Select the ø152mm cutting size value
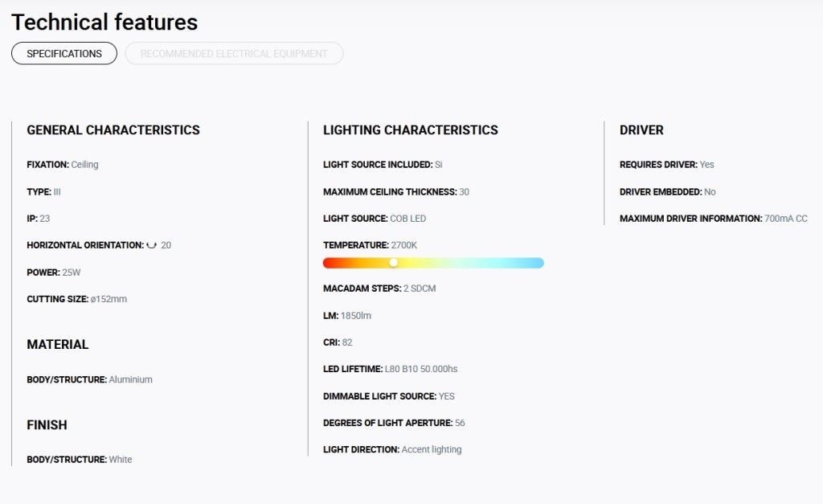Screen dimensions: 823x504 [109, 299]
